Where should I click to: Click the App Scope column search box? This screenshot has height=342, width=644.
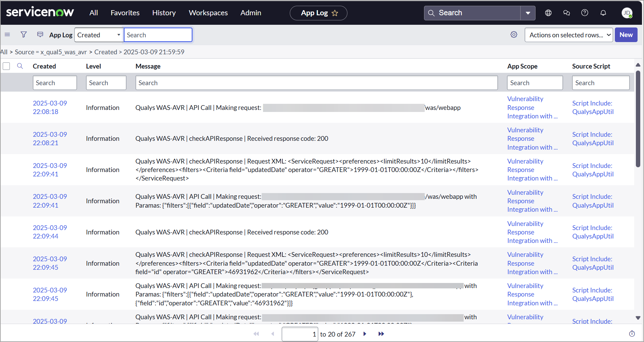535,83
